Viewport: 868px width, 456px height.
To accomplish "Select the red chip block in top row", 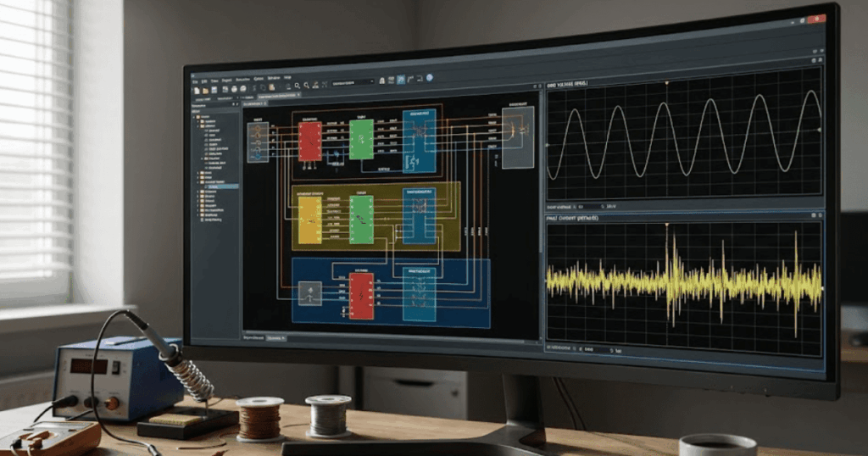I will click(x=310, y=141).
